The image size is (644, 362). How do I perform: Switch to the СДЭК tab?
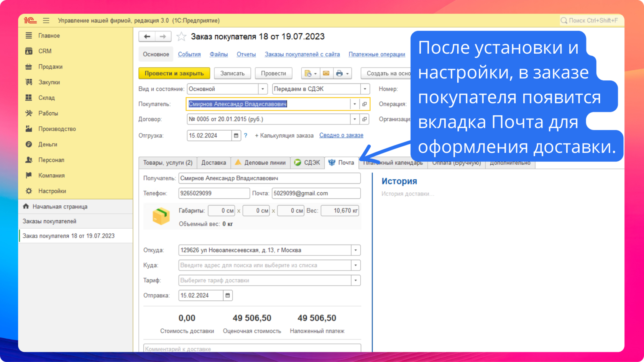[x=307, y=163]
